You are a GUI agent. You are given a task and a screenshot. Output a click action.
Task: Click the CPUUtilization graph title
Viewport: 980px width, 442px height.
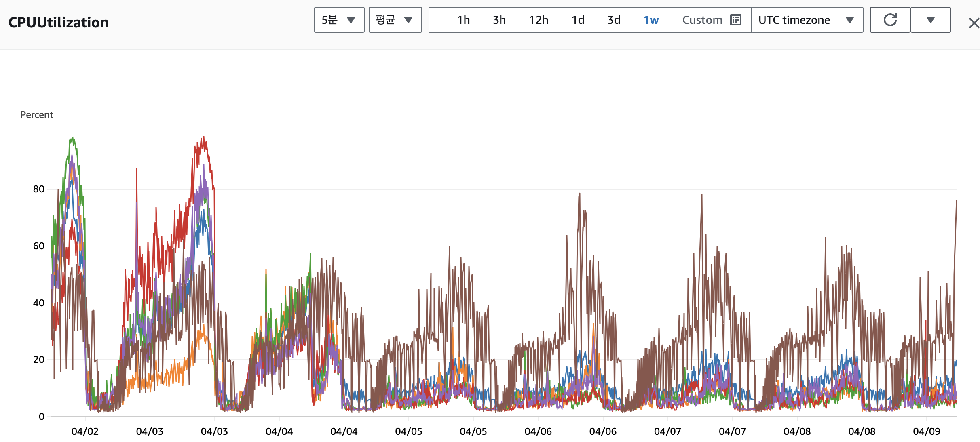59,23
